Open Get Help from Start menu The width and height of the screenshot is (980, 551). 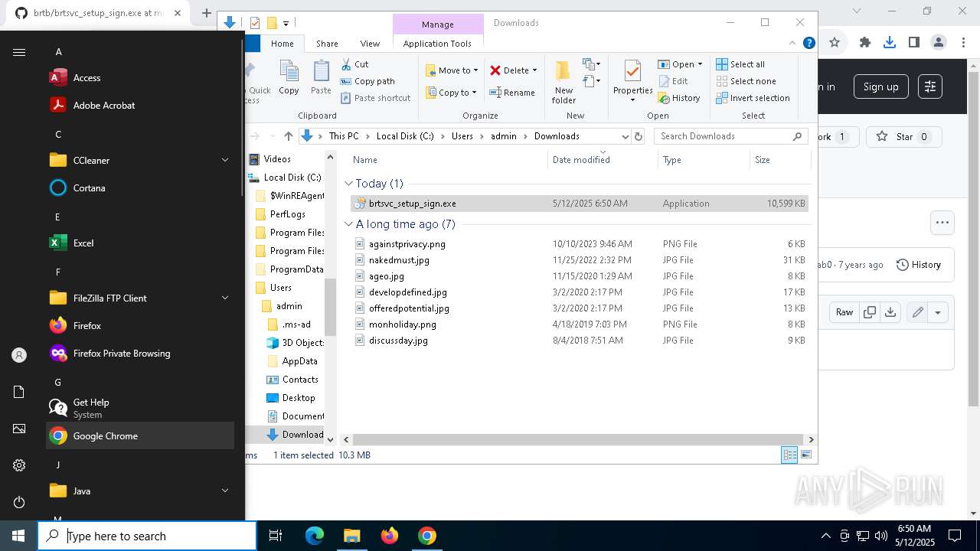(140, 408)
